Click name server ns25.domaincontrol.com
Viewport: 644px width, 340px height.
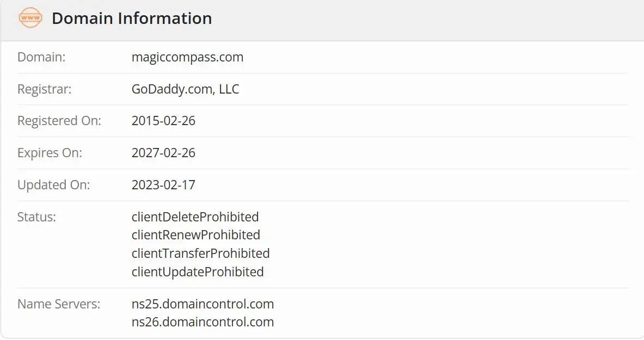tap(203, 304)
